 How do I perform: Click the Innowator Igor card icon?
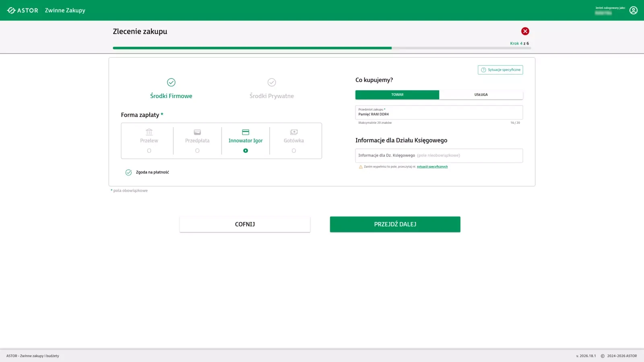[x=246, y=132]
